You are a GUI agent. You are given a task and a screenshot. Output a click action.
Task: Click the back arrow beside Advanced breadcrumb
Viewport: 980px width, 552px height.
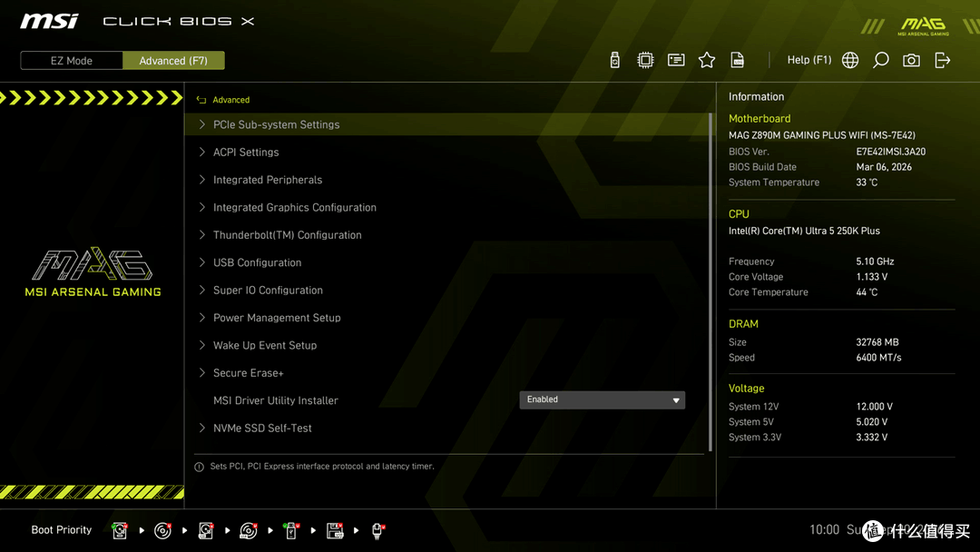(201, 100)
